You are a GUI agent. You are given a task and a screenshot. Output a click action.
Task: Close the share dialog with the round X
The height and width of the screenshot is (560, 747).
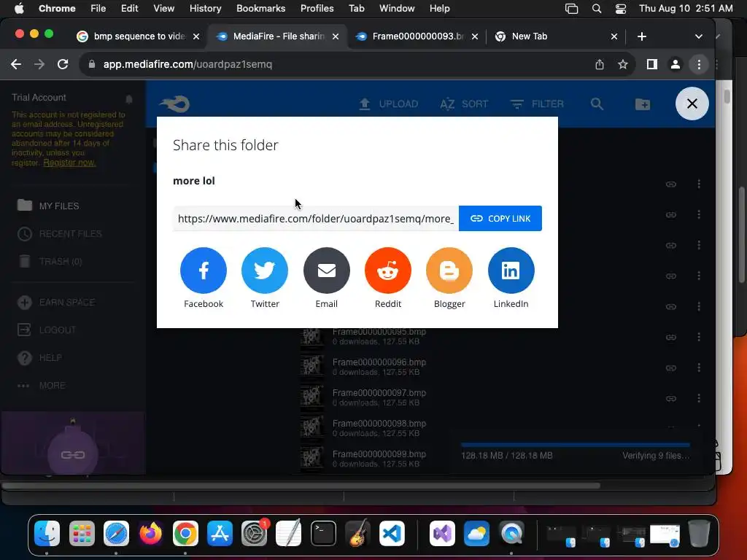click(x=692, y=104)
